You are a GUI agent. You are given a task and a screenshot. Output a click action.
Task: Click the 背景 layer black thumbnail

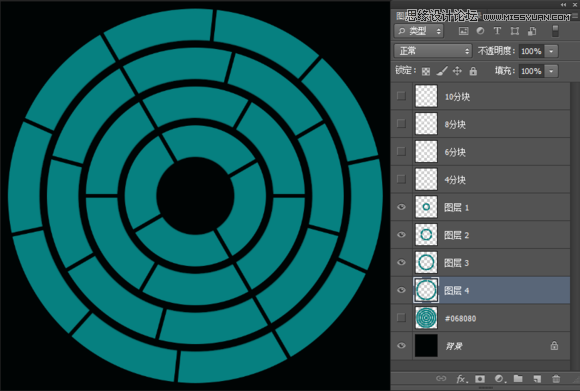tap(426, 346)
